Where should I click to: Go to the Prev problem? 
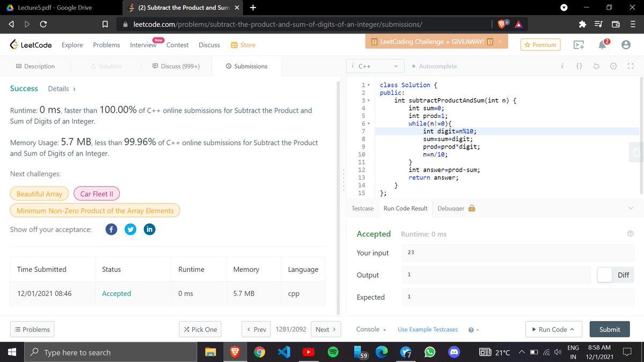256,329
